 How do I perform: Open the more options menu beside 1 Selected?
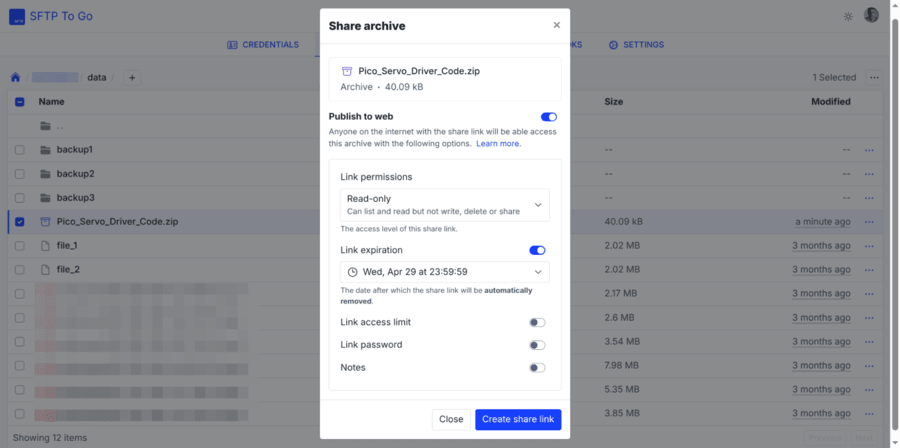[874, 77]
